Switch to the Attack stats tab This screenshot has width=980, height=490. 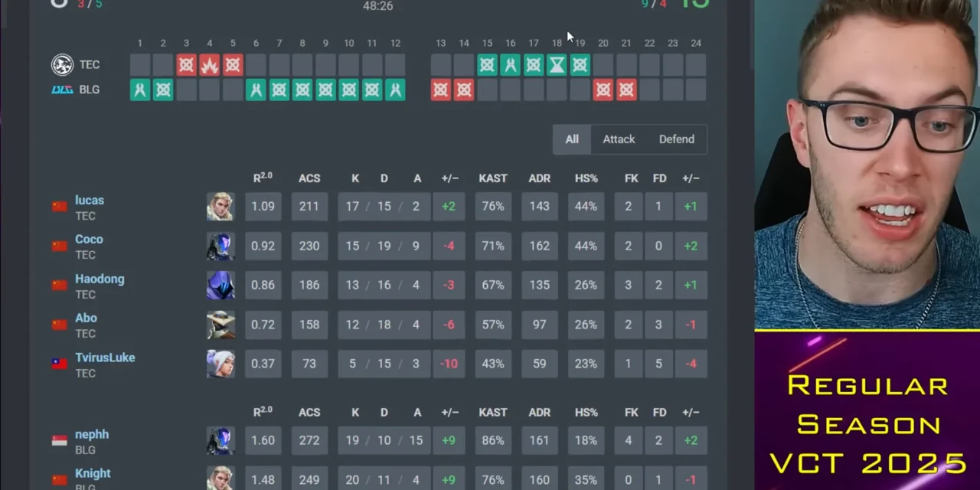click(619, 139)
